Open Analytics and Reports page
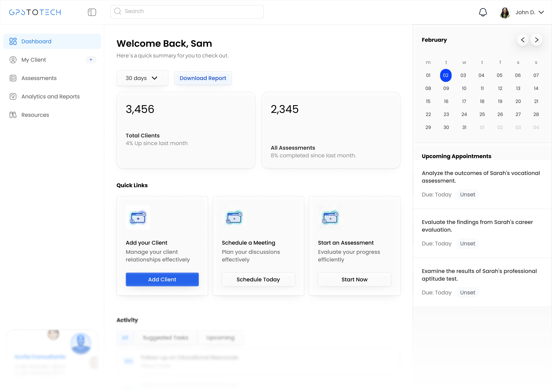 click(50, 96)
